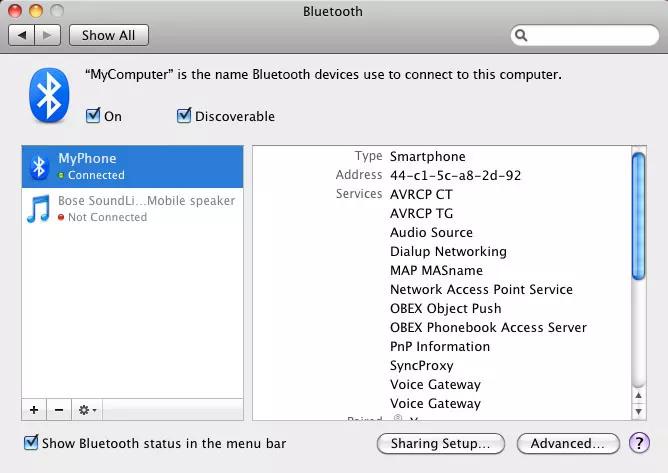This screenshot has width=668, height=473.
Task: Click the address 44-c1-5c-a8-2d-92
Action: tap(455, 176)
